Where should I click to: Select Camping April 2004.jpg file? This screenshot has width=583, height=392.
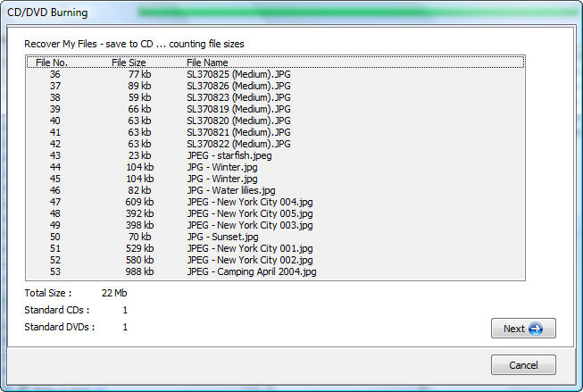pyautogui.click(x=252, y=271)
